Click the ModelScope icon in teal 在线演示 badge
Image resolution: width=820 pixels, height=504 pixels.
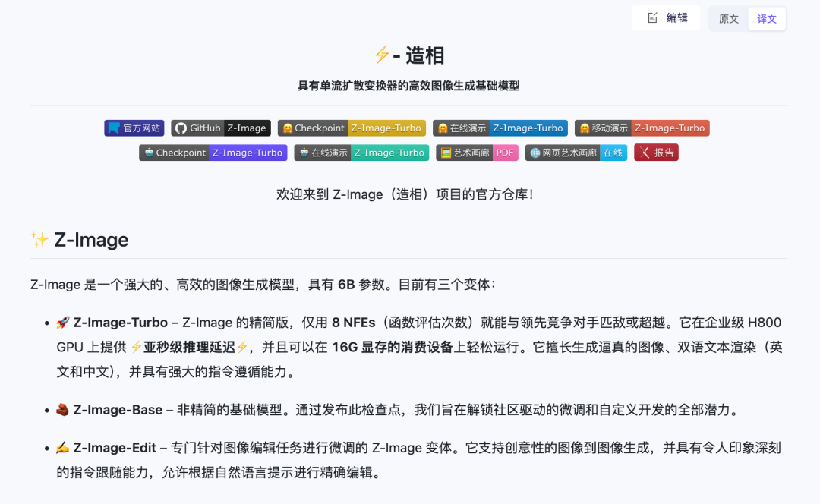coord(304,153)
